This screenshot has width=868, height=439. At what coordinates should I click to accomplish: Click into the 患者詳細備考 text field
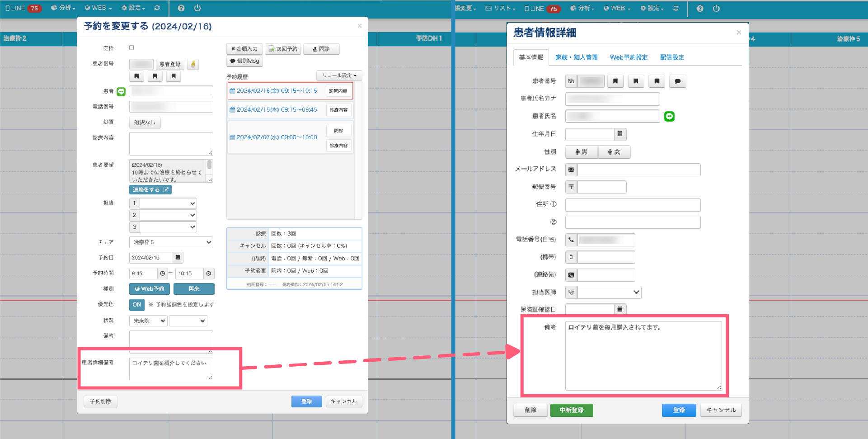(171, 368)
